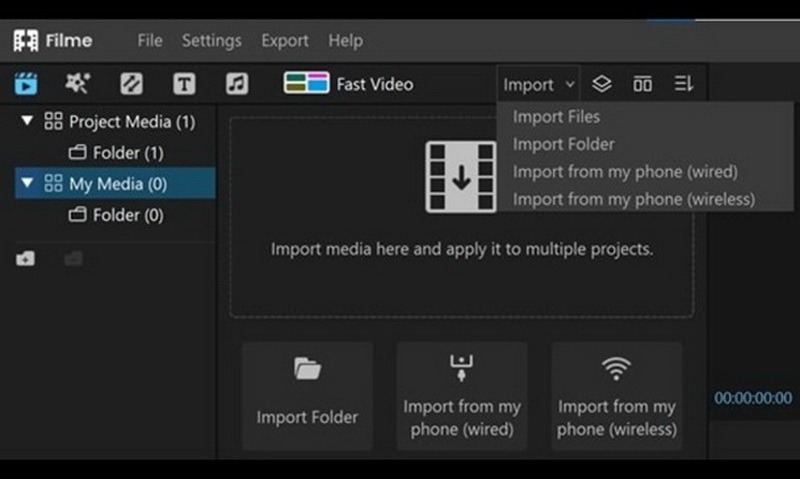
Task: Select Project Media (1) in tree
Action: coord(132,122)
